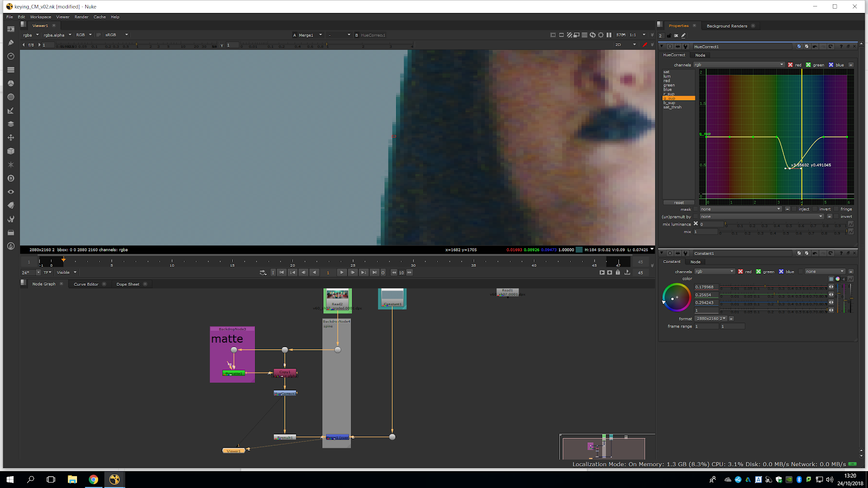Open the Time nodes clock icon
Image resolution: width=868 pixels, height=488 pixels.
coord(10,56)
